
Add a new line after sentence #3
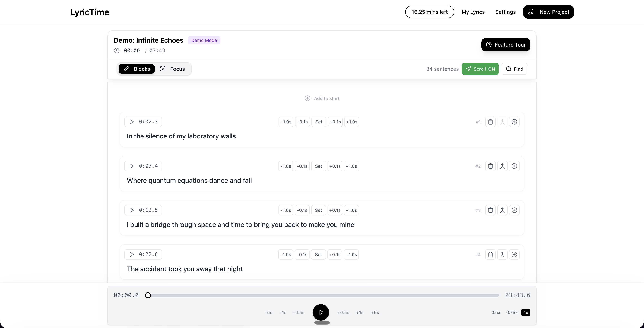point(514,210)
